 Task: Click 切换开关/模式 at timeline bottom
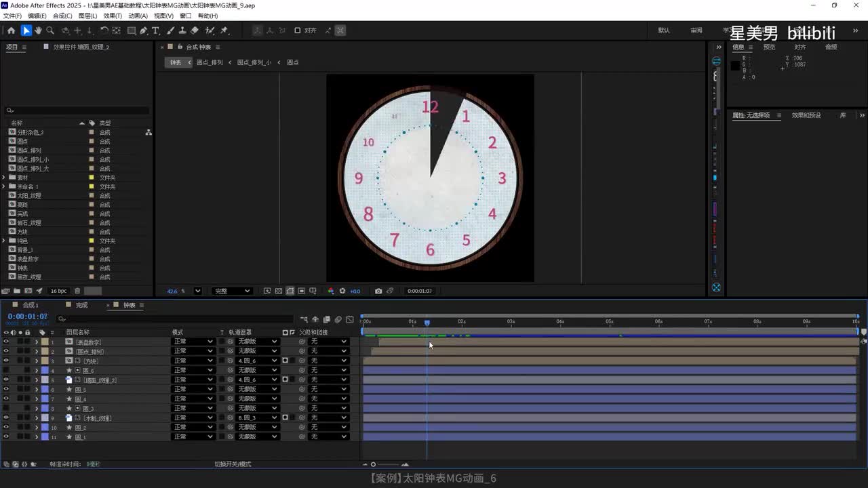coord(233,464)
